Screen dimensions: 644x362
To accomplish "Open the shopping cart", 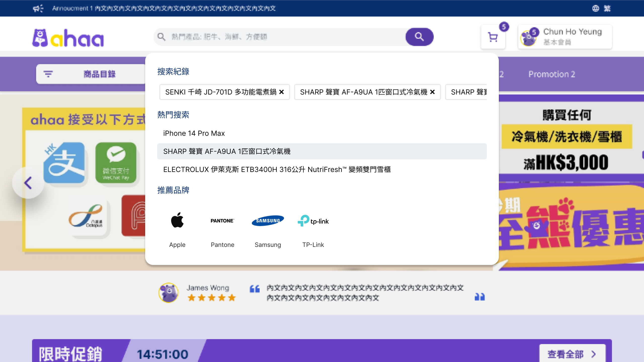I will [493, 37].
